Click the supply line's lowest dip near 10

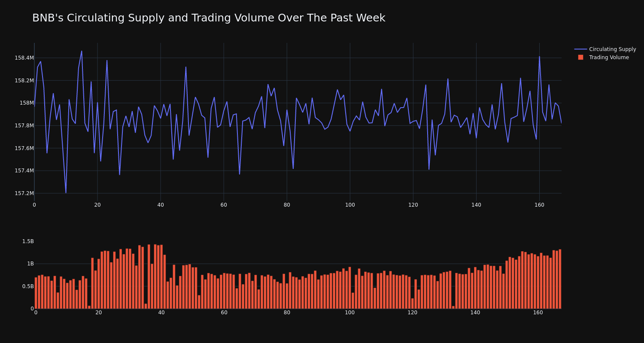pos(66,193)
